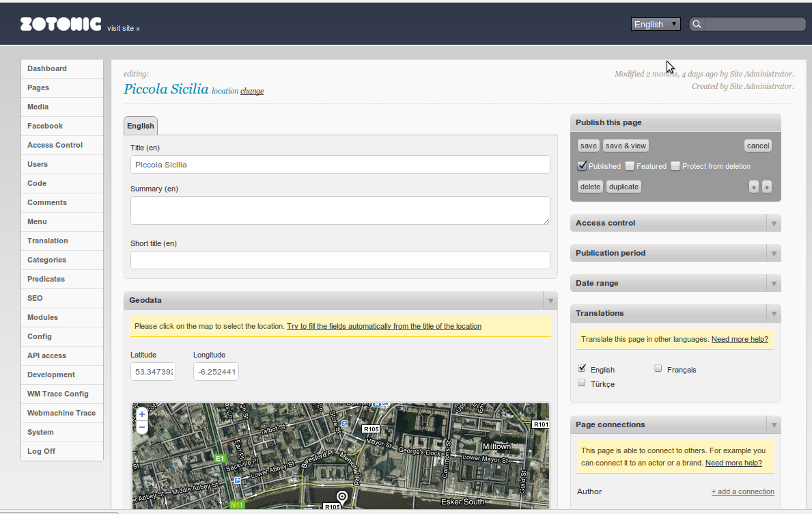812x514 pixels.
Task: Uncheck the Published checkbox
Action: pos(583,166)
